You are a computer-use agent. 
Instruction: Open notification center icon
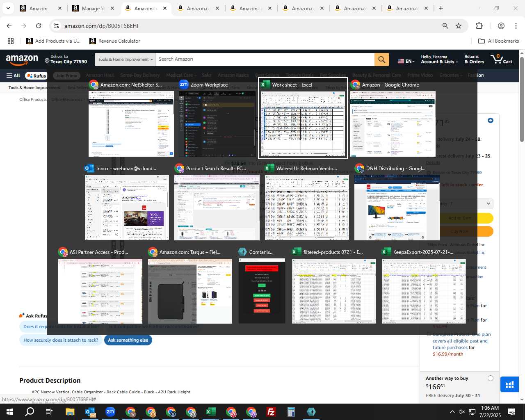click(x=511, y=412)
